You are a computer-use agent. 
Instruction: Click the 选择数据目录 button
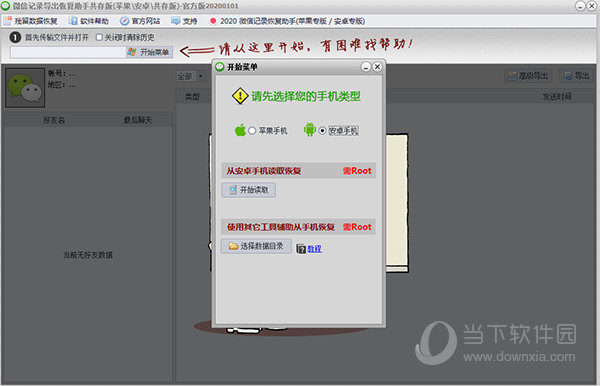pos(256,246)
